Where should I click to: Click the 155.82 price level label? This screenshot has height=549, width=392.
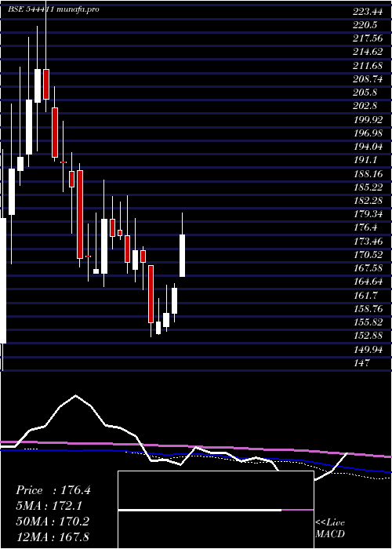368,322
